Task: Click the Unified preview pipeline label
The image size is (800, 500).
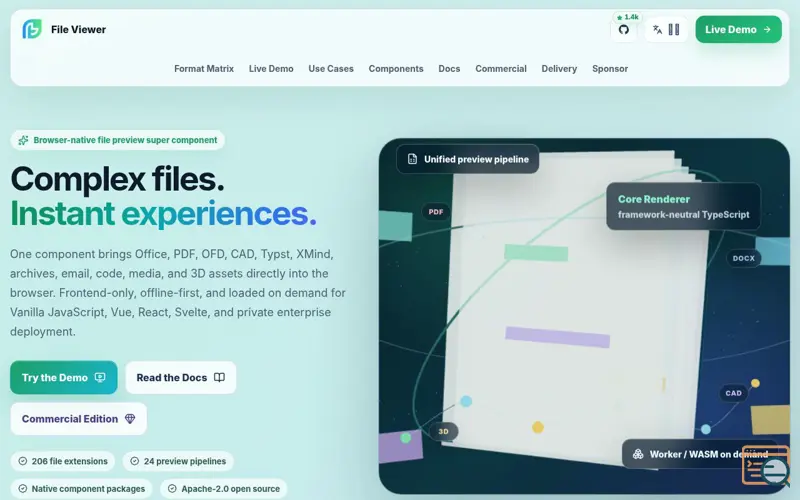Action: (467, 159)
